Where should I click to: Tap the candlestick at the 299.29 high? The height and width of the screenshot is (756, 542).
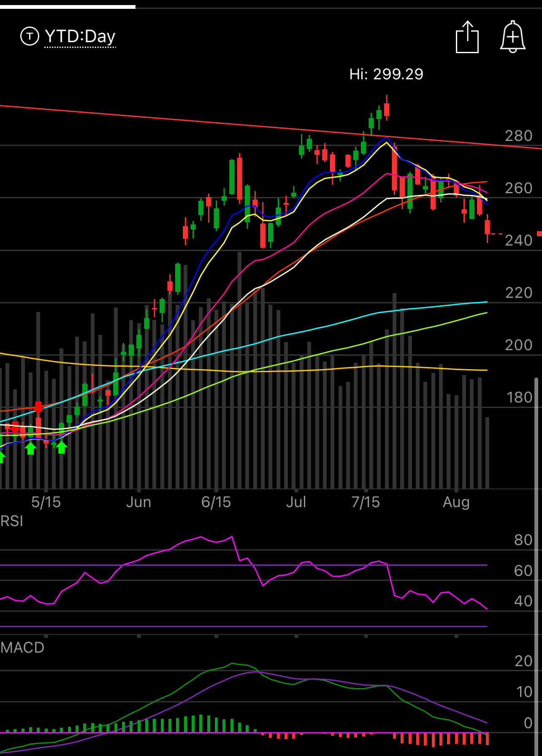coord(387,108)
